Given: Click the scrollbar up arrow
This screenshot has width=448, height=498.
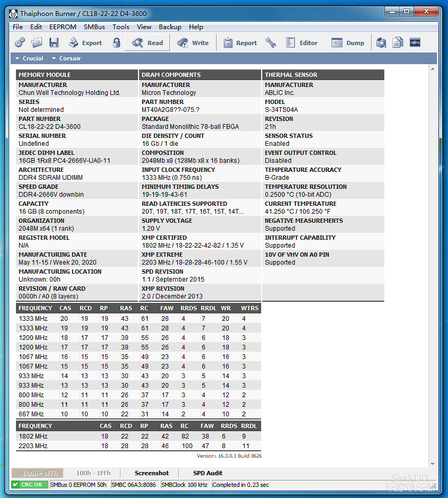Looking at the screenshot, I should [433, 69].
